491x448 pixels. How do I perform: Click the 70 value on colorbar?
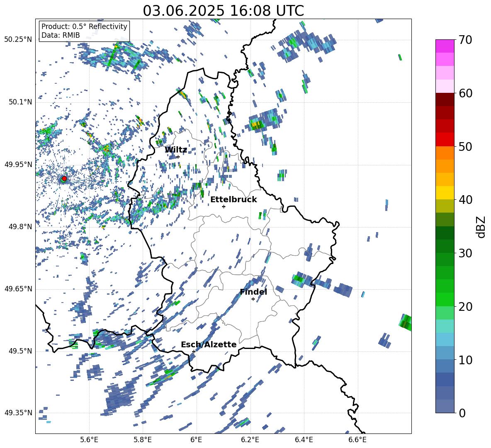(465, 40)
